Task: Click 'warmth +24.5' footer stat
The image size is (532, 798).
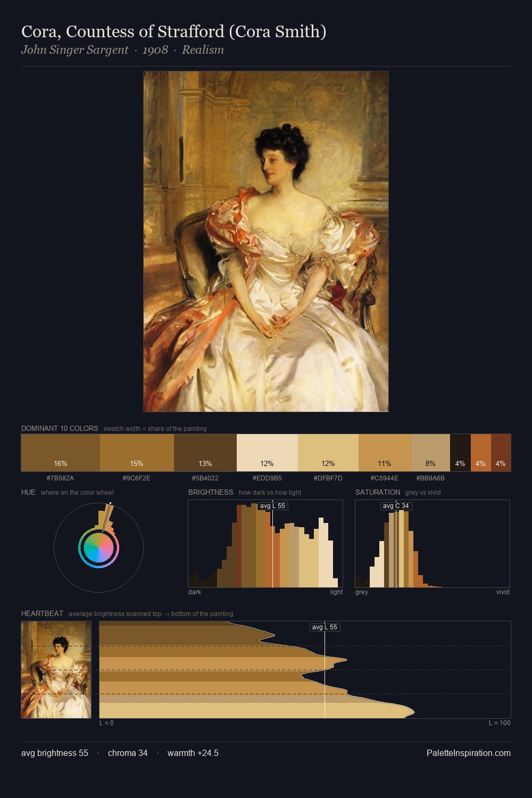Action: [x=193, y=753]
